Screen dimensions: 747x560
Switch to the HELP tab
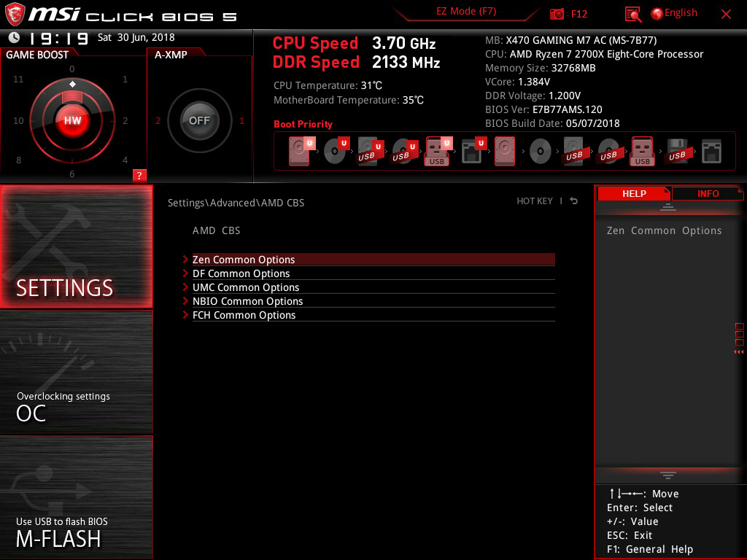(x=634, y=193)
